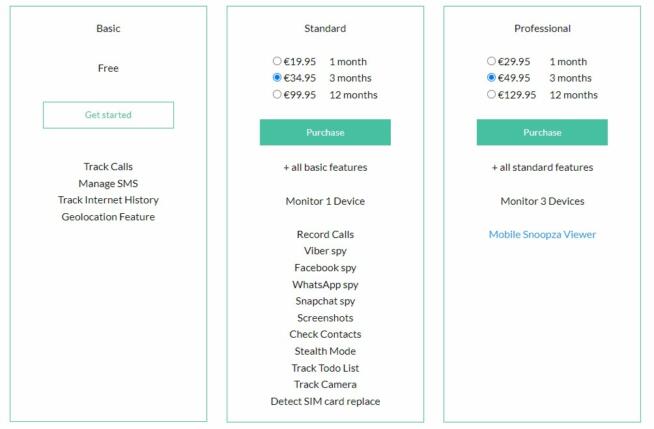
Task: Click the Detect SIM card replace text
Action: click(x=325, y=401)
